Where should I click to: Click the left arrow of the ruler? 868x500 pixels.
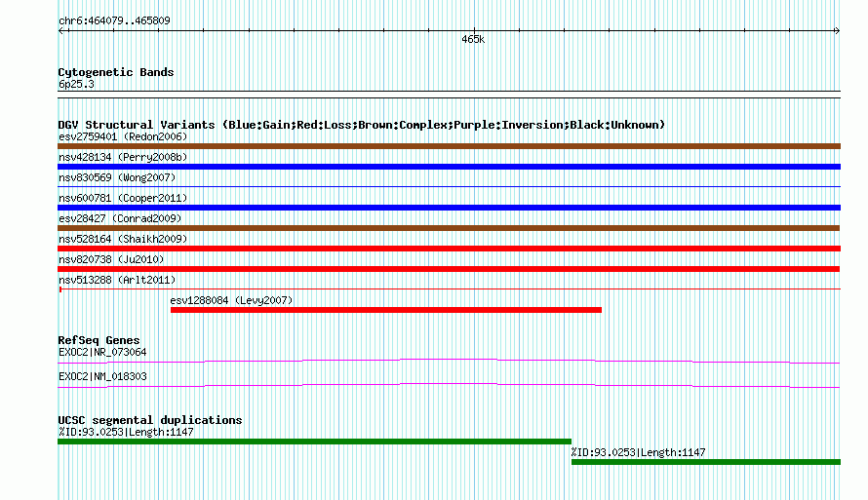coord(61,31)
